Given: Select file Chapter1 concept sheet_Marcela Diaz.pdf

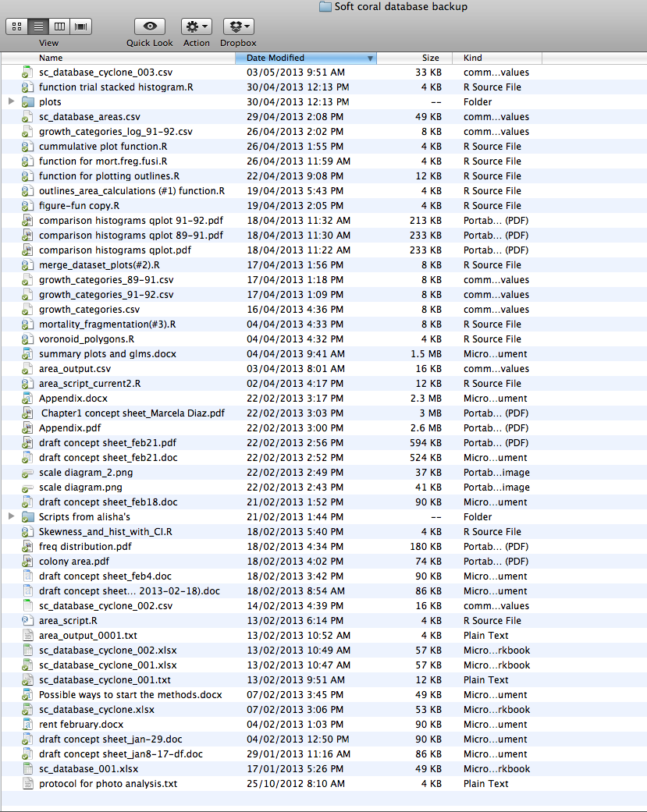Looking at the screenshot, I should 133,413.
